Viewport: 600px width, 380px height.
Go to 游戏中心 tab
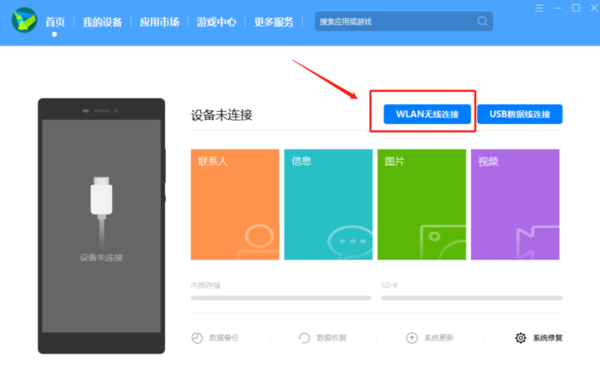point(216,22)
